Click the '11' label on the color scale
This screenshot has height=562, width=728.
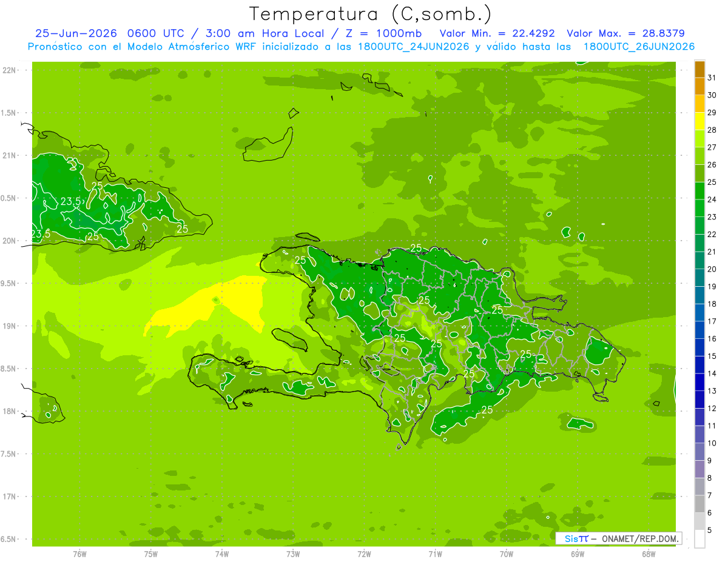tap(712, 426)
